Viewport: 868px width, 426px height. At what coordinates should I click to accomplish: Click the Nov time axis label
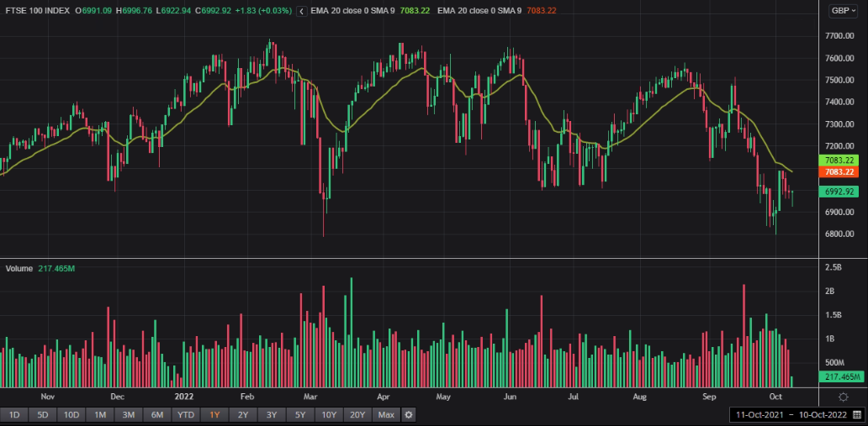tap(48, 396)
